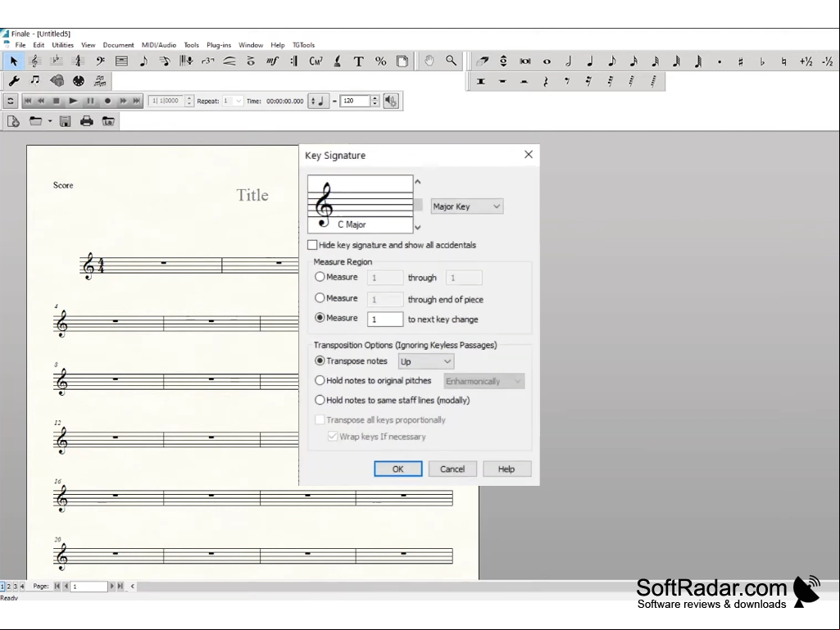
Task: Select the Text tool
Action: pyautogui.click(x=359, y=61)
